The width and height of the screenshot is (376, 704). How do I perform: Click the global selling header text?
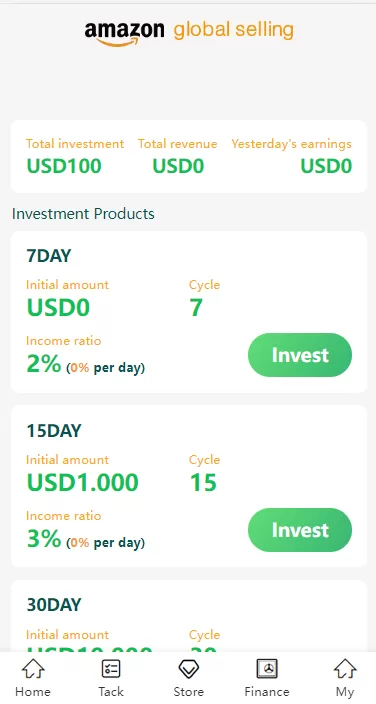click(x=234, y=31)
